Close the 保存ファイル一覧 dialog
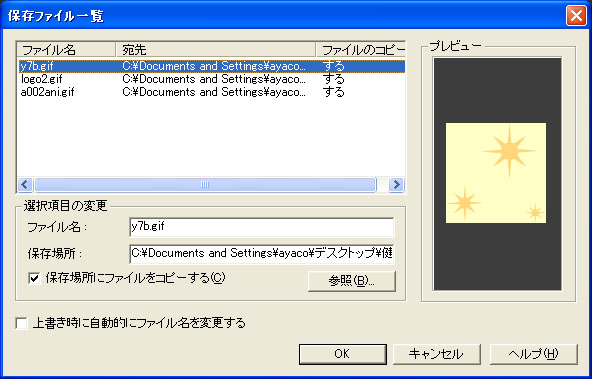The height and width of the screenshot is (379, 592). 576,16
